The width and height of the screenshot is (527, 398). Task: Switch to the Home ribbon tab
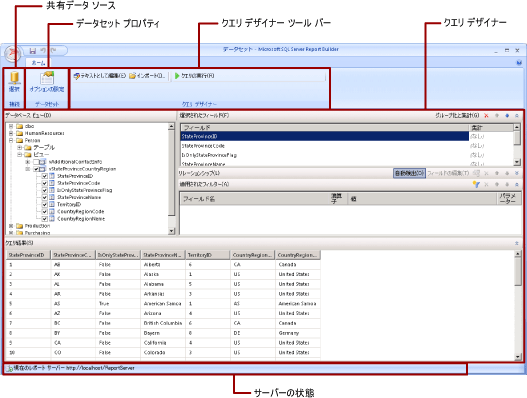point(38,63)
